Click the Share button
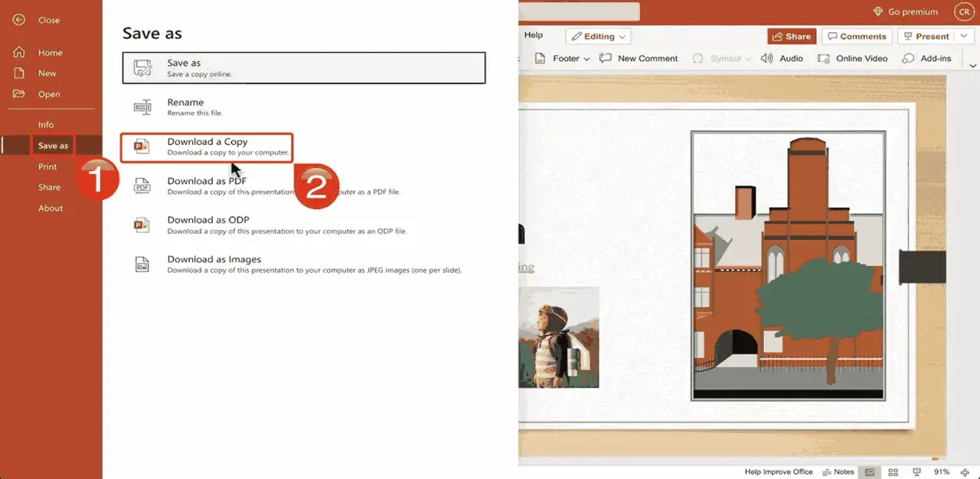Image resolution: width=980 pixels, height=479 pixels. point(792,36)
